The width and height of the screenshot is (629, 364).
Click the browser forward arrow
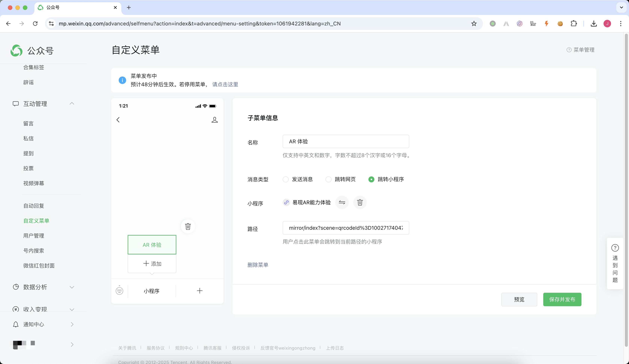pos(22,23)
